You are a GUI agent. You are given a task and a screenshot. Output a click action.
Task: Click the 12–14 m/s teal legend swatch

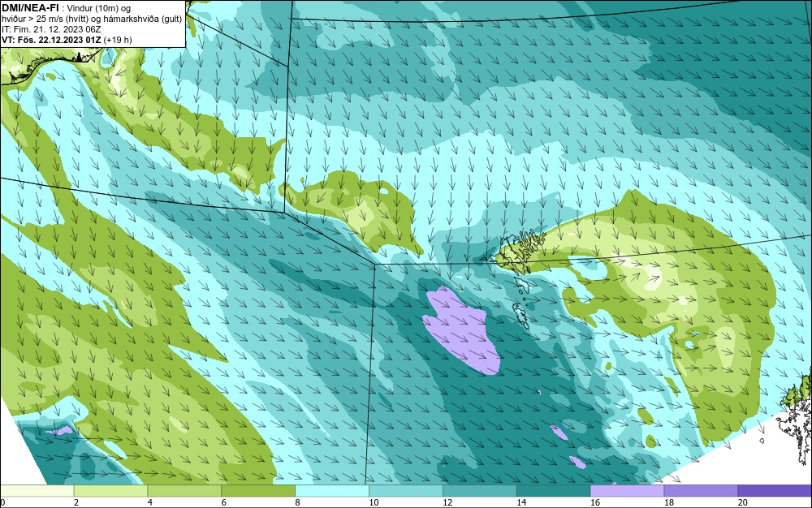tap(480, 490)
